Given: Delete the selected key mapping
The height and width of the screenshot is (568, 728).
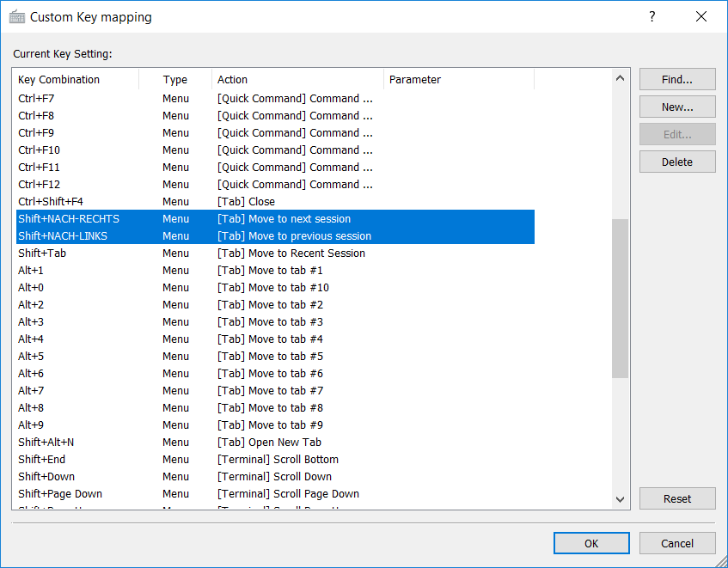Looking at the screenshot, I should pos(676,162).
